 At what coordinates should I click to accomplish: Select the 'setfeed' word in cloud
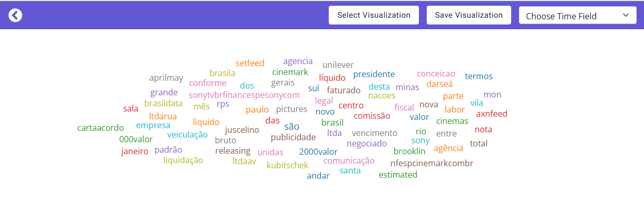point(250,63)
